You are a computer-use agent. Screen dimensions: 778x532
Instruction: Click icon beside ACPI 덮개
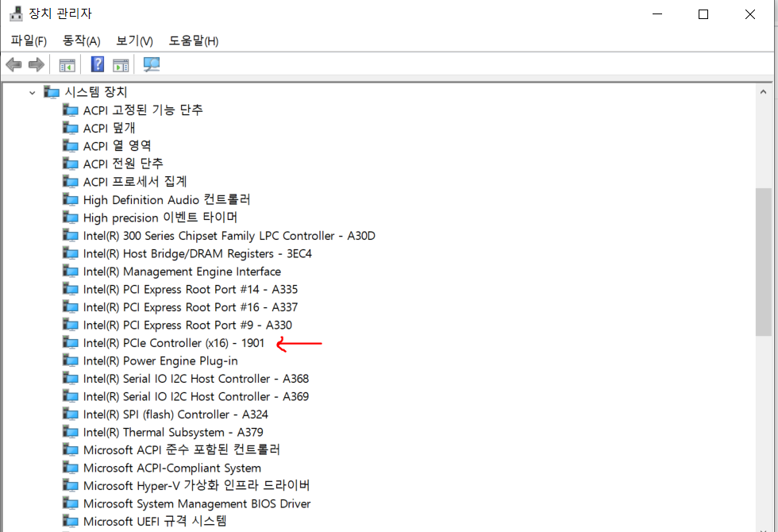tap(71, 128)
